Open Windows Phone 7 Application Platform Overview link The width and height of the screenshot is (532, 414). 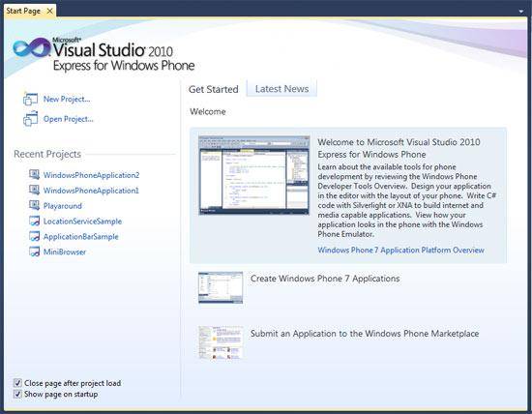[x=400, y=251]
